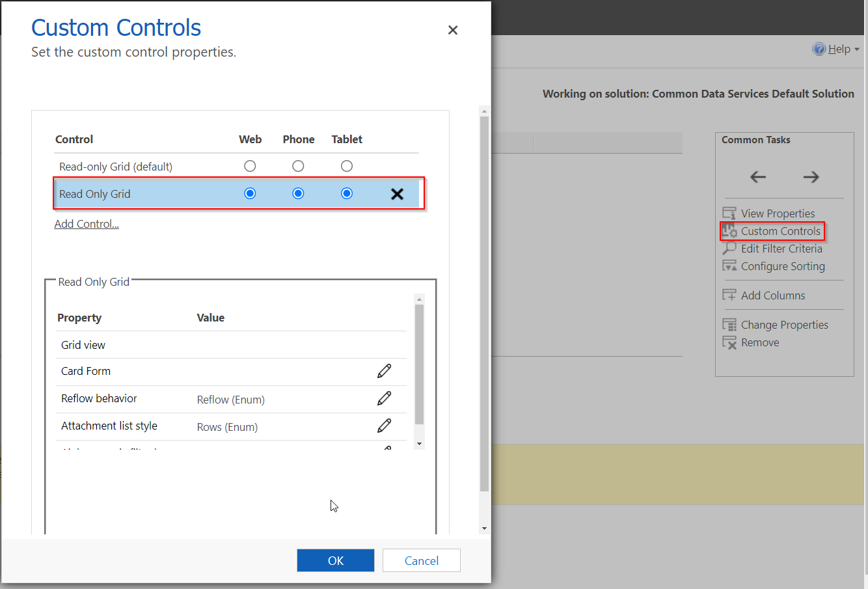Remove the Read Only Grid control

(x=397, y=194)
